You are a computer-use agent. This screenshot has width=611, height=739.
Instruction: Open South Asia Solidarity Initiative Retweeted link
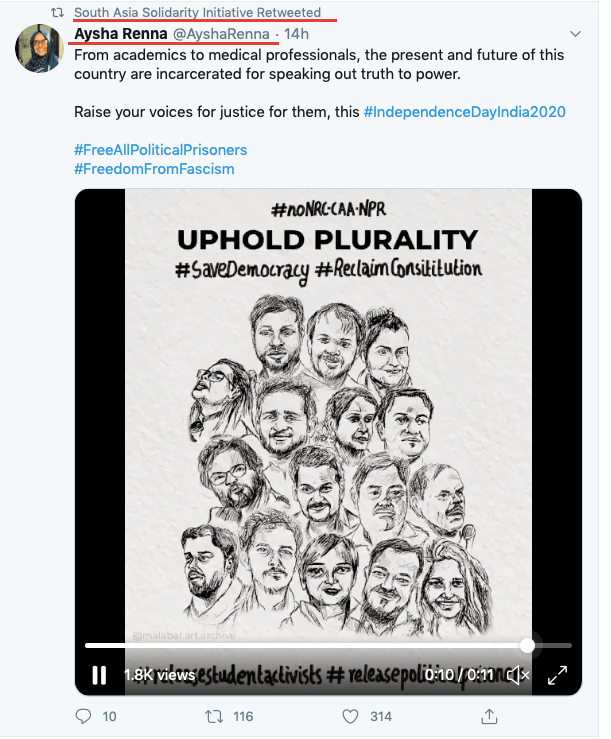(x=197, y=13)
